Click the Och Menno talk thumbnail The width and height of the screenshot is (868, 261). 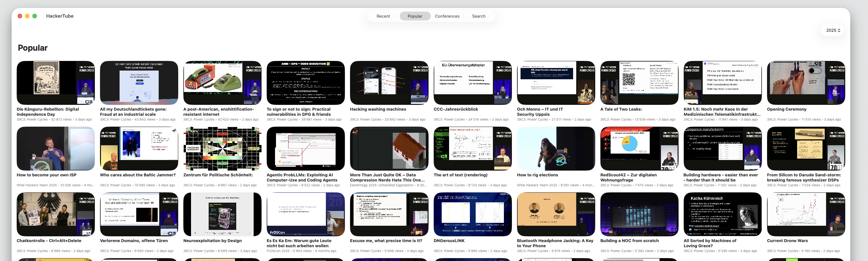556,83
